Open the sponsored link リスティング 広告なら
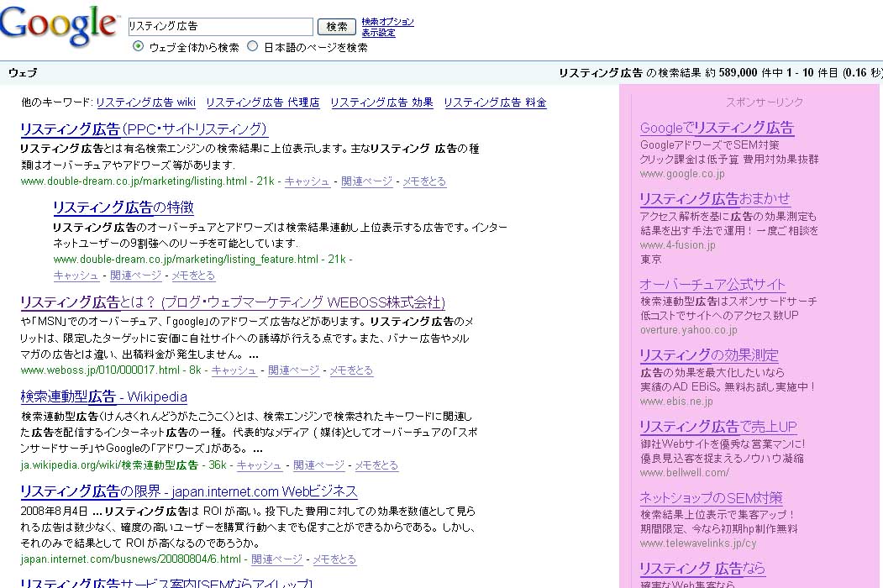Image resolution: width=883 pixels, height=588 pixels. pyautogui.click(x=702, y=569)
